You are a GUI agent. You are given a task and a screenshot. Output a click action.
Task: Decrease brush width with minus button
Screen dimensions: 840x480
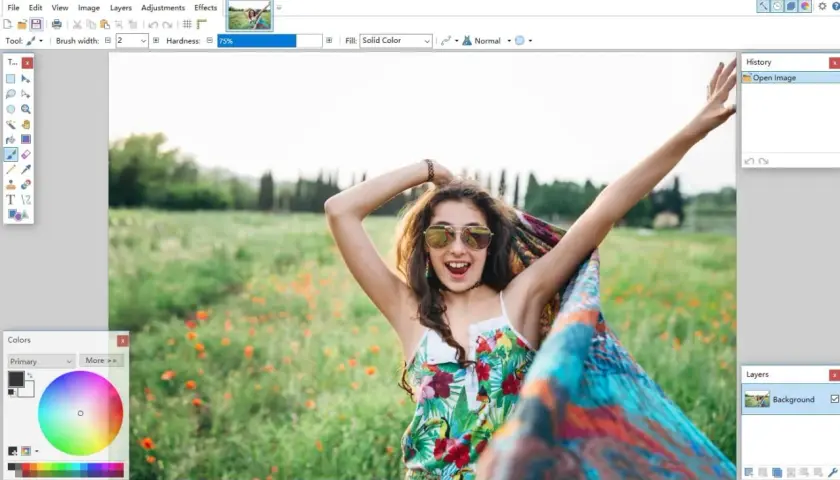[108, 41]
